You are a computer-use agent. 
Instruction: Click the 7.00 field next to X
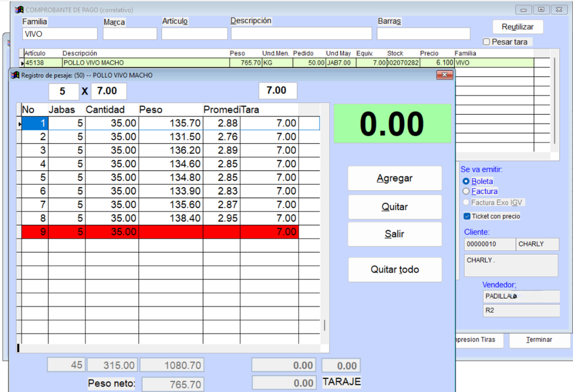108,91
